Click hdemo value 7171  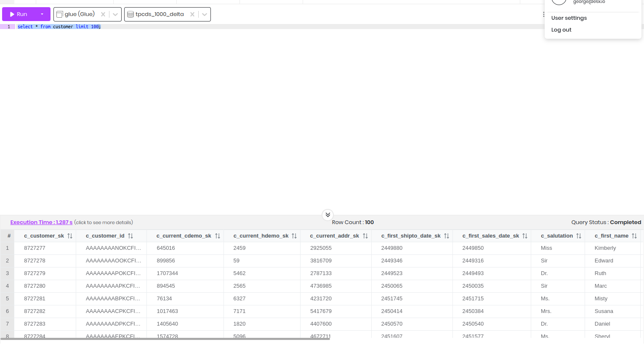[x=240, y=311]
